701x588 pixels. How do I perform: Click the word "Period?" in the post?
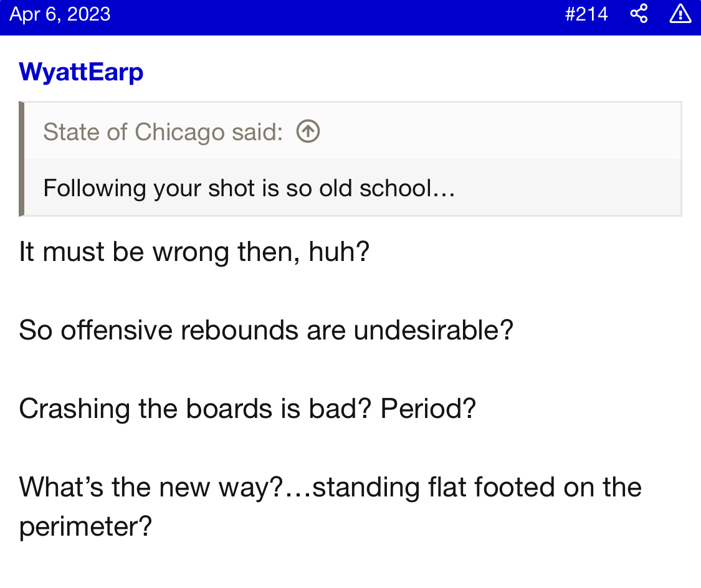428,409
